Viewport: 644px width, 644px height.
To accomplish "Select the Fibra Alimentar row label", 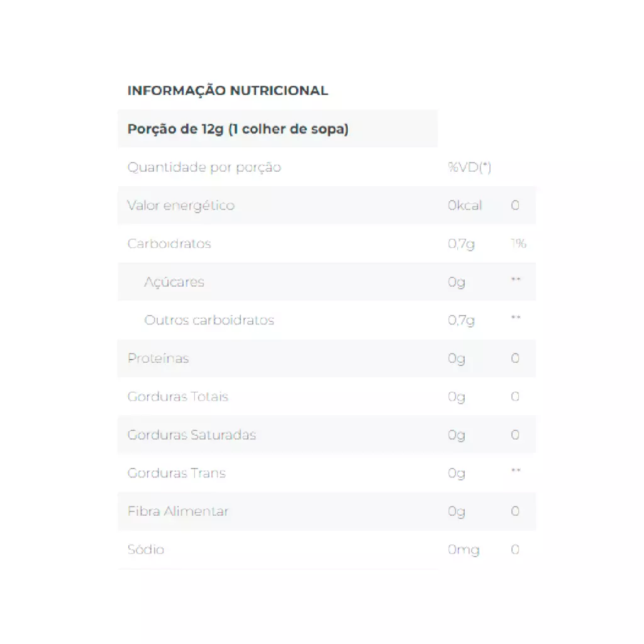I will point(178,511).
